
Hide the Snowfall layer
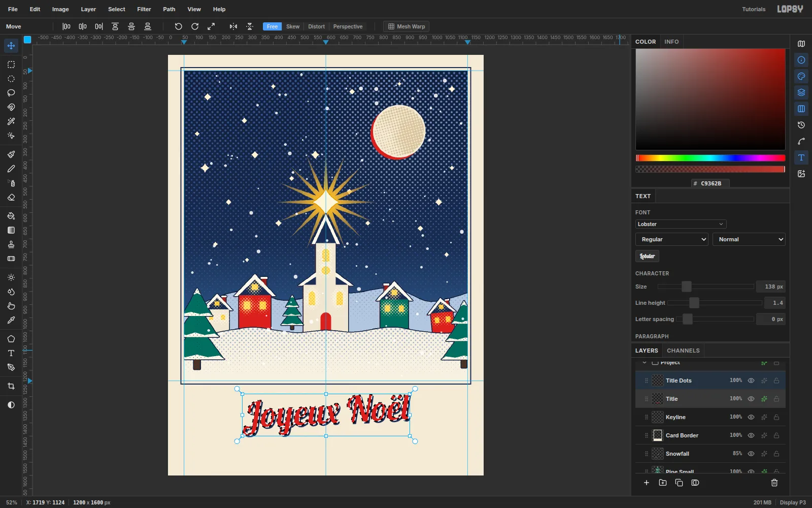coord(751,454)
